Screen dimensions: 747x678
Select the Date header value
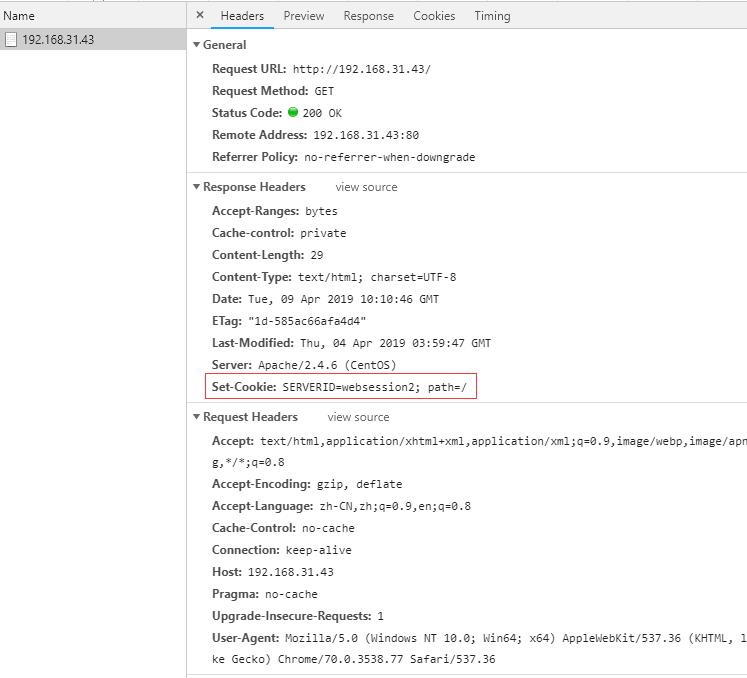[x=343, y=299]
